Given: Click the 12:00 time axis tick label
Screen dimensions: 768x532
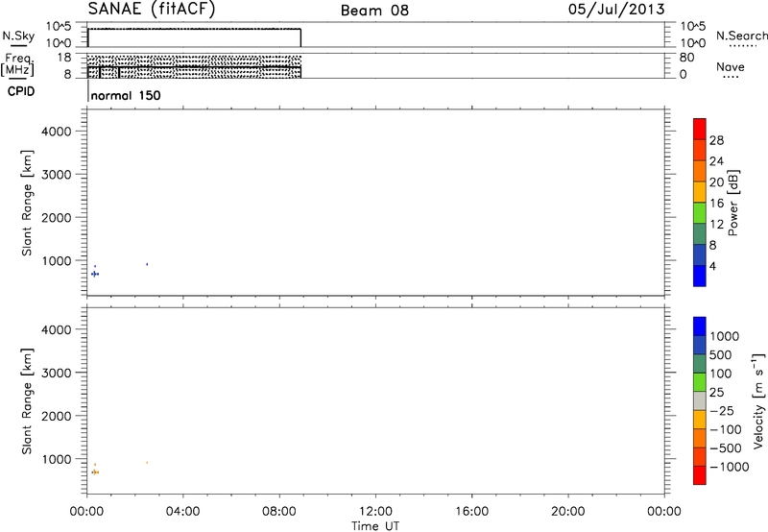Looking at the screenshot, I should tap(375, 512).
